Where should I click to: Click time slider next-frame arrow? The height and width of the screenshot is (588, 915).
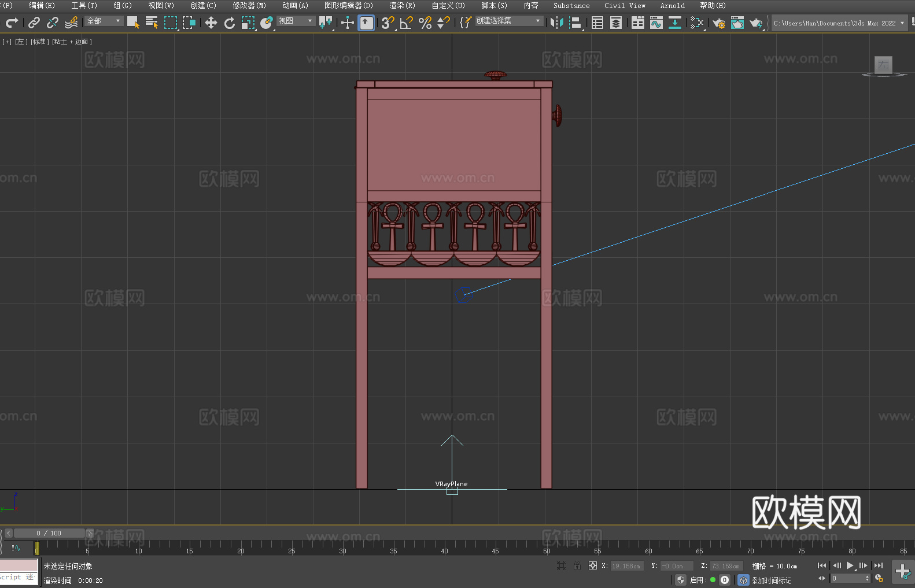[90, 533]
